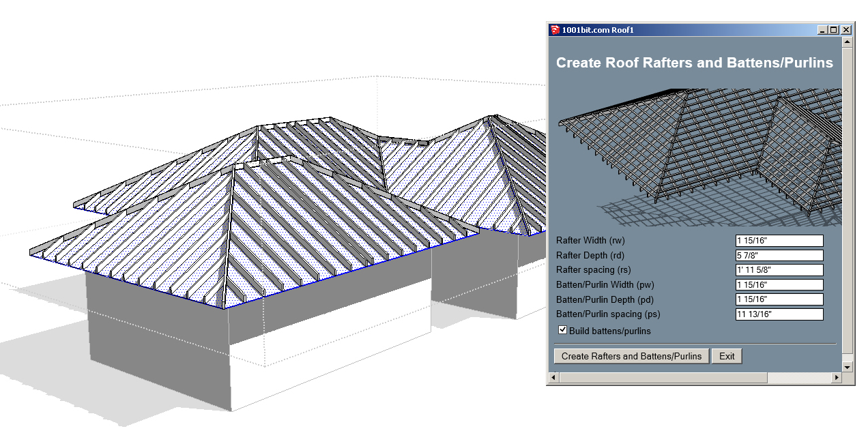Click the roof rafters preview image
This screenshot has width=868, height=446.
click(x=697, y=157)
